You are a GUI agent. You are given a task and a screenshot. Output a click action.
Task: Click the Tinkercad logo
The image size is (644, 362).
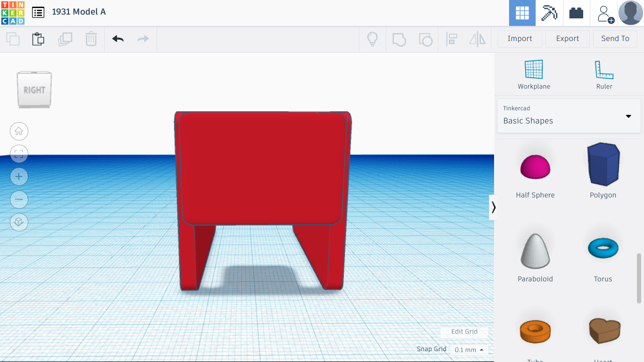[13, 13]
